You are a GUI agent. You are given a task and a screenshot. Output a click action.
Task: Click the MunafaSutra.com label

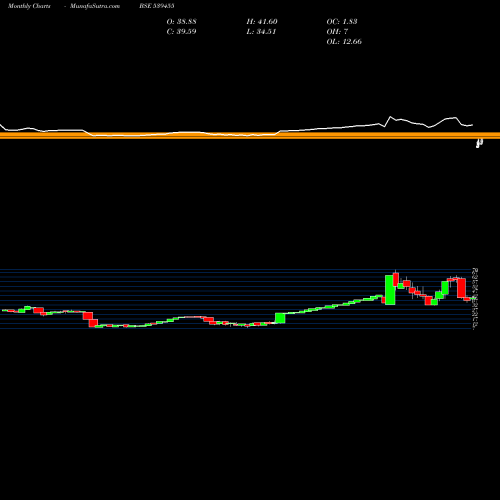tap(95, 6)
